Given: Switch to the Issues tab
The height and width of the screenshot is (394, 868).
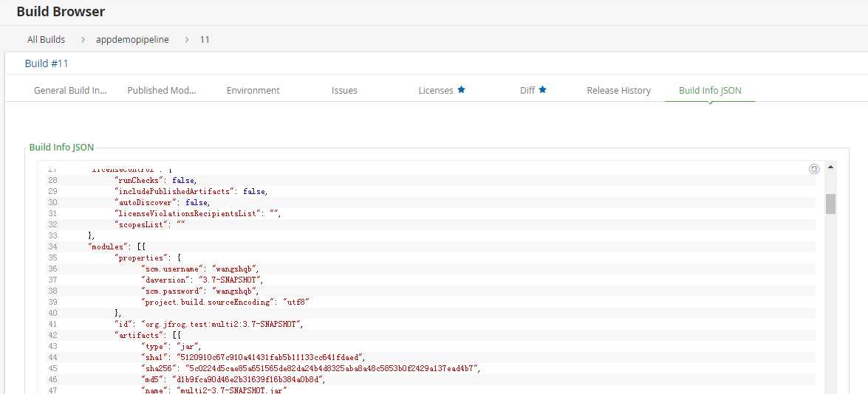Looking at the screenshot, I should click(x=344, y=90).
